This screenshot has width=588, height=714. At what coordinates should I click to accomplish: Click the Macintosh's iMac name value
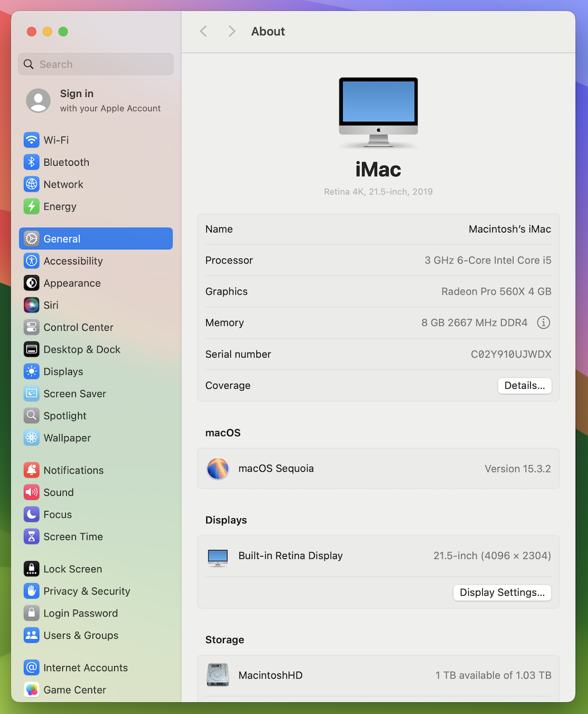click(x=510, y=229)
